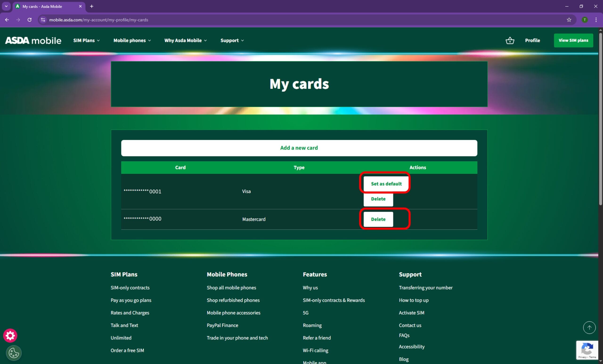Bookmark this page with the star
Screen dimensions: 603x364
click(569, 20)
